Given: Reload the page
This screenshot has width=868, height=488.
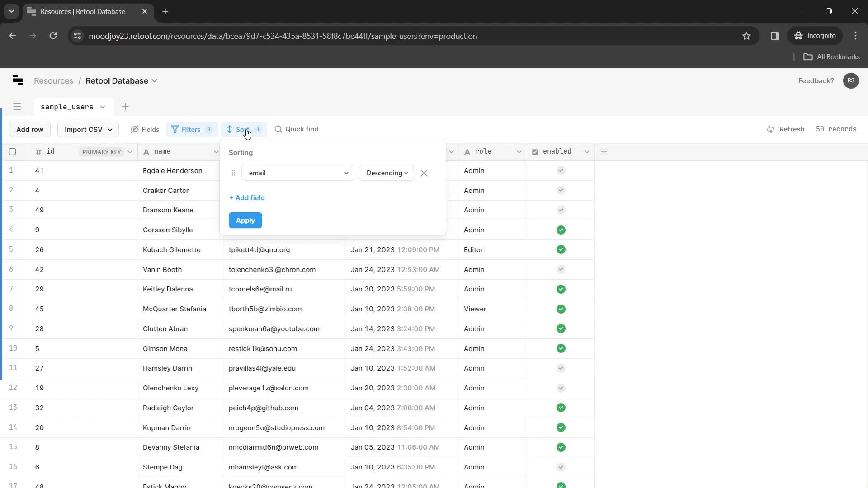Looking at the screenshot, I should coord(53,36).
